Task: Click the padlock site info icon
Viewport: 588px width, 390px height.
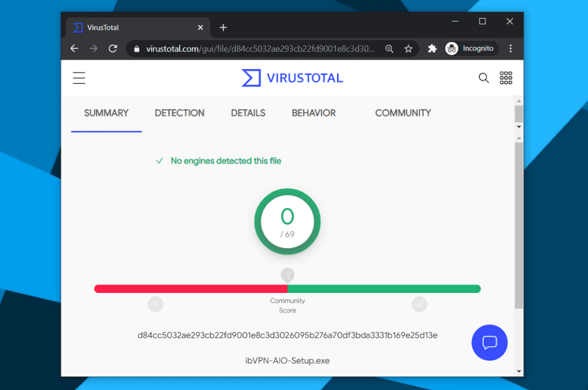Action: tap(137, 49)
